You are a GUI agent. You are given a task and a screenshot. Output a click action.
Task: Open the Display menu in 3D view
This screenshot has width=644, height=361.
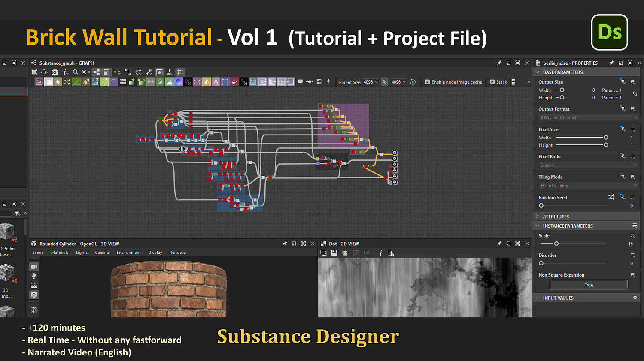pos(155,253)
